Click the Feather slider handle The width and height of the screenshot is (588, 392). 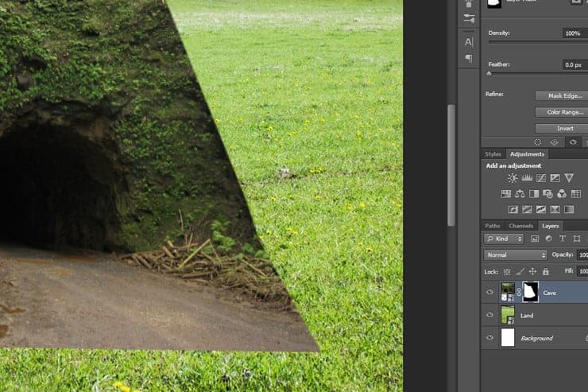coord(489,73)
